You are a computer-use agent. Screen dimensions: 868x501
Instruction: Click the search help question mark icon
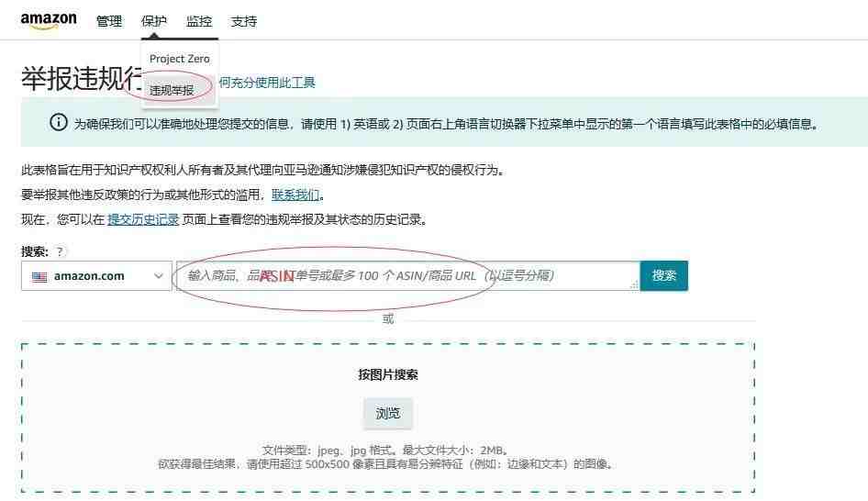(60, 251)
